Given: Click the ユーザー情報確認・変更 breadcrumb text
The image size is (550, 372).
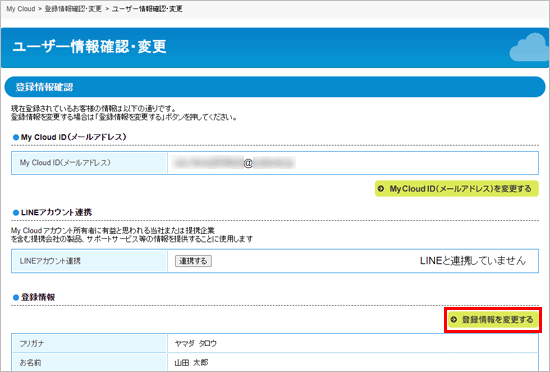Looking at the screenshot, I should click(x=147, y=9).
